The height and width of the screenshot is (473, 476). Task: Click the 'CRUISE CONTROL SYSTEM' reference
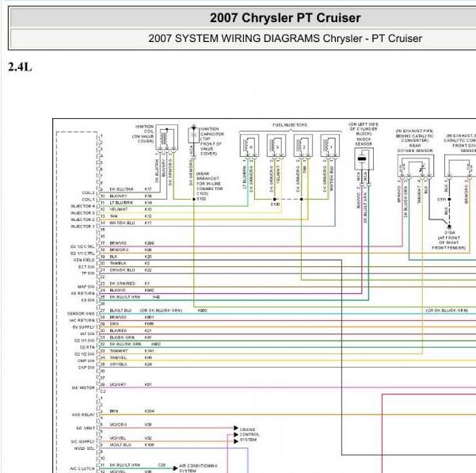249,434
